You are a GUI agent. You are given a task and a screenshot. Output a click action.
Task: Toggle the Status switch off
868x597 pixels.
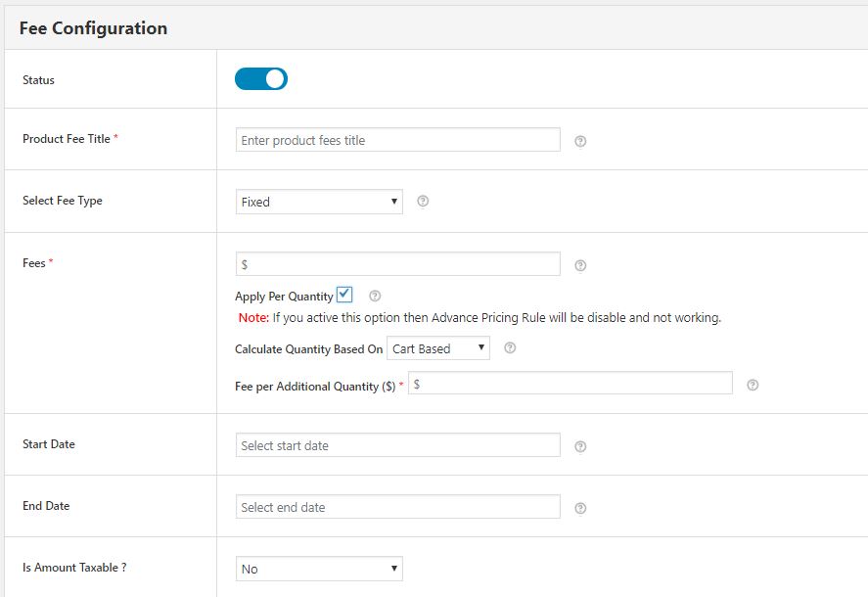[261, 78]
